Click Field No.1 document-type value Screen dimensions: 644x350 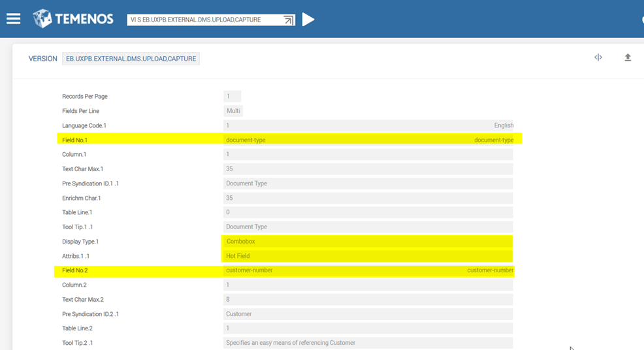click(367, 140)
